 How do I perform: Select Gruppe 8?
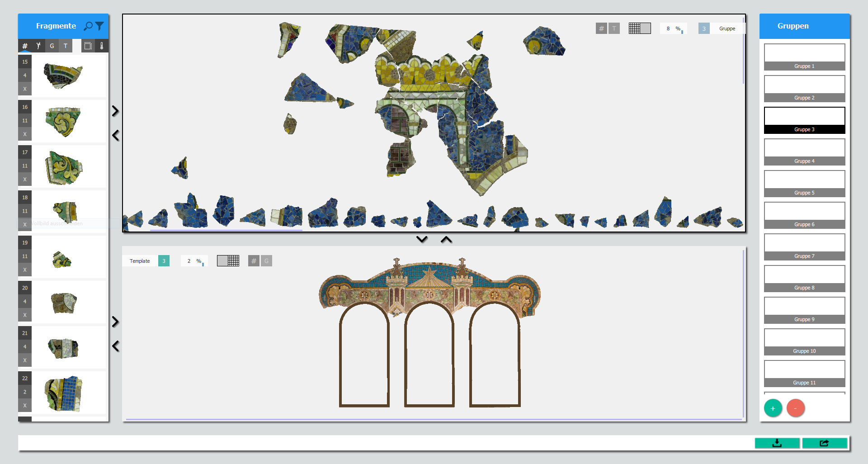pyautogui.click(x=804, y=279)
